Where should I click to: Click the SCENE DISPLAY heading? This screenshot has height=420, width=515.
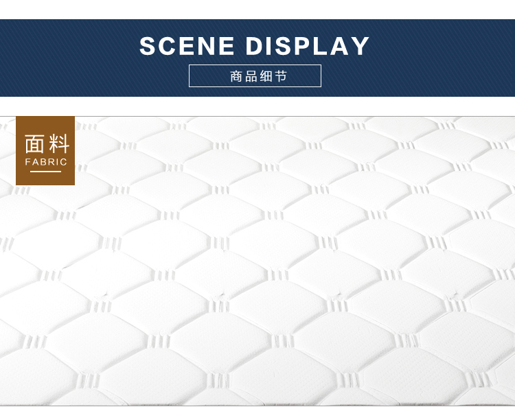pos(255,46)
